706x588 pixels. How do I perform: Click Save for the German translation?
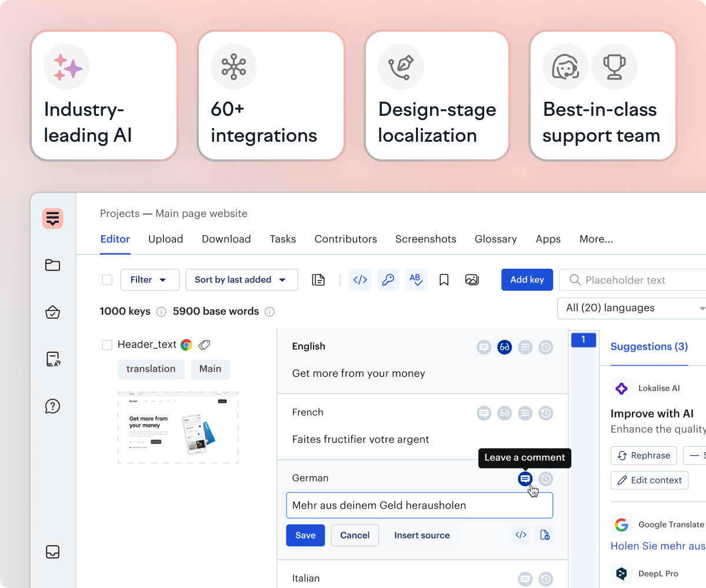click(x=305, y=536)
